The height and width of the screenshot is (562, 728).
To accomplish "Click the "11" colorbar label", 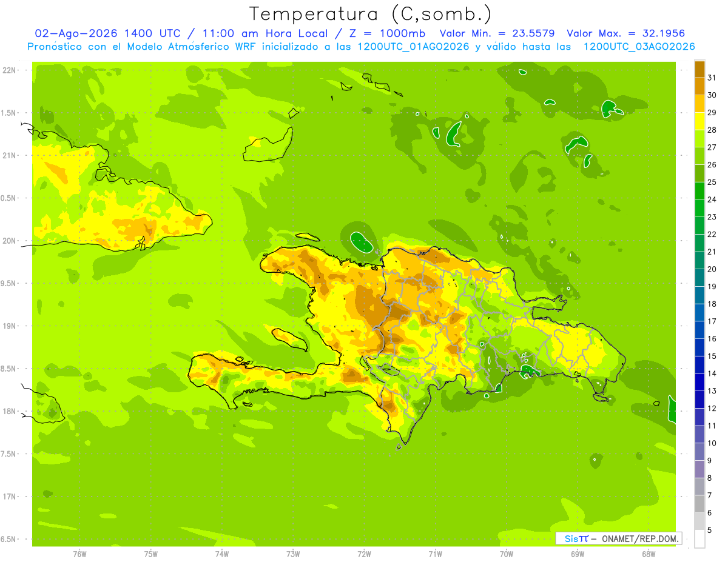I will tap(712, 426).
